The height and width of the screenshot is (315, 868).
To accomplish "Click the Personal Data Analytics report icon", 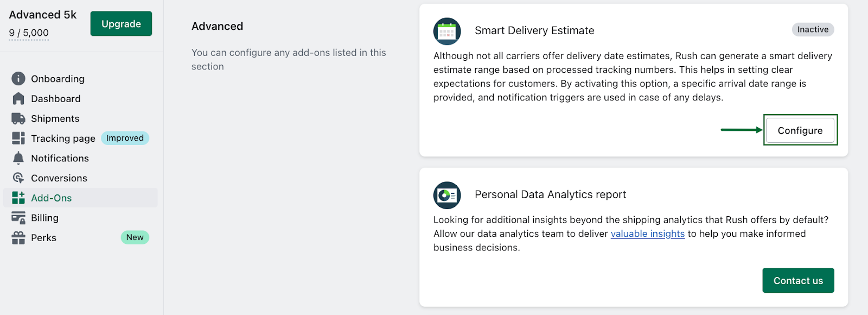I will coord(447,196).
